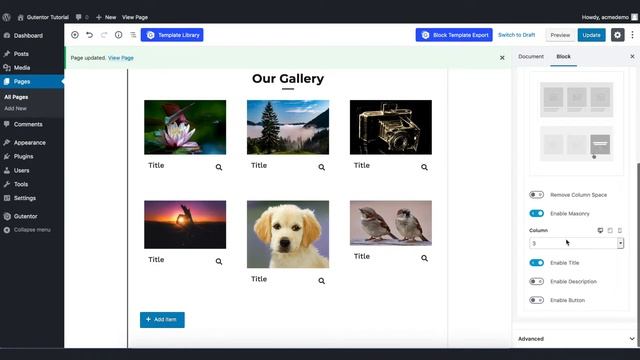Go to Plugins in the sidebar

23,156
